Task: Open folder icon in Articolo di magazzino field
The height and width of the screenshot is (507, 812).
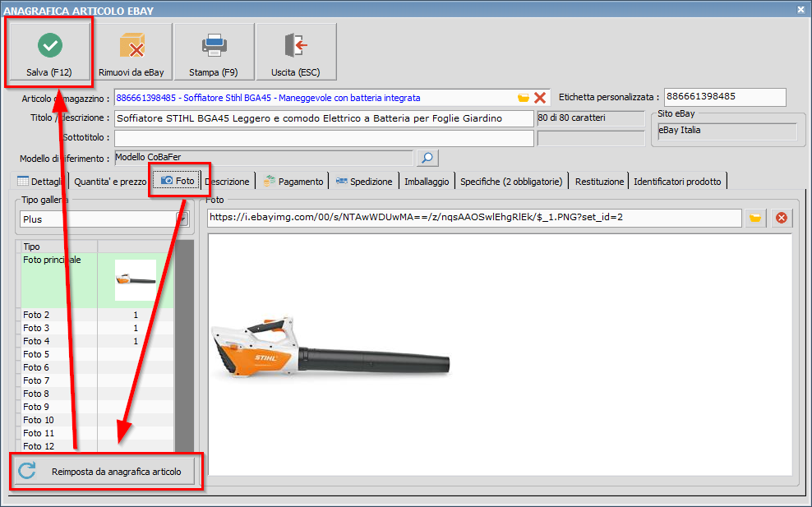Action: click(524, 98)
